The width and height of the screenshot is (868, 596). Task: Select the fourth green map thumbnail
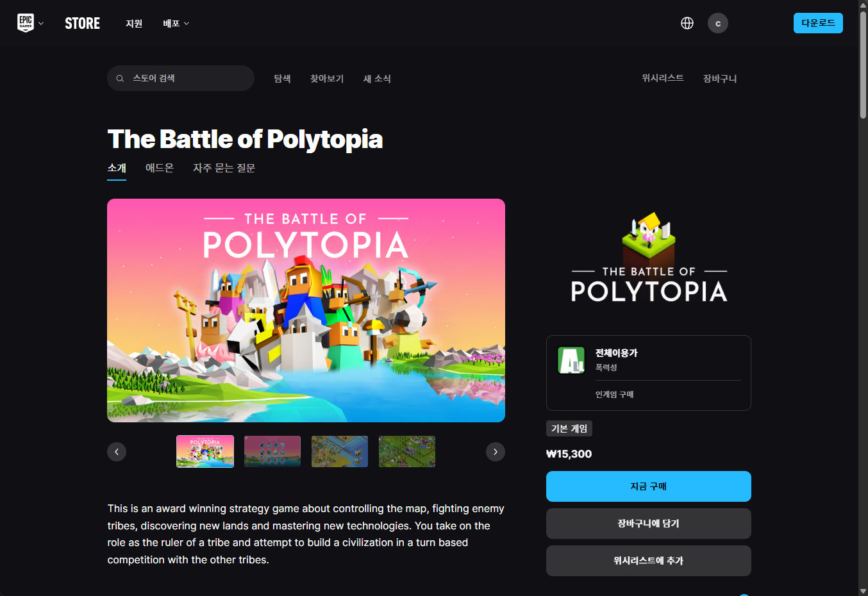(407, 451)
